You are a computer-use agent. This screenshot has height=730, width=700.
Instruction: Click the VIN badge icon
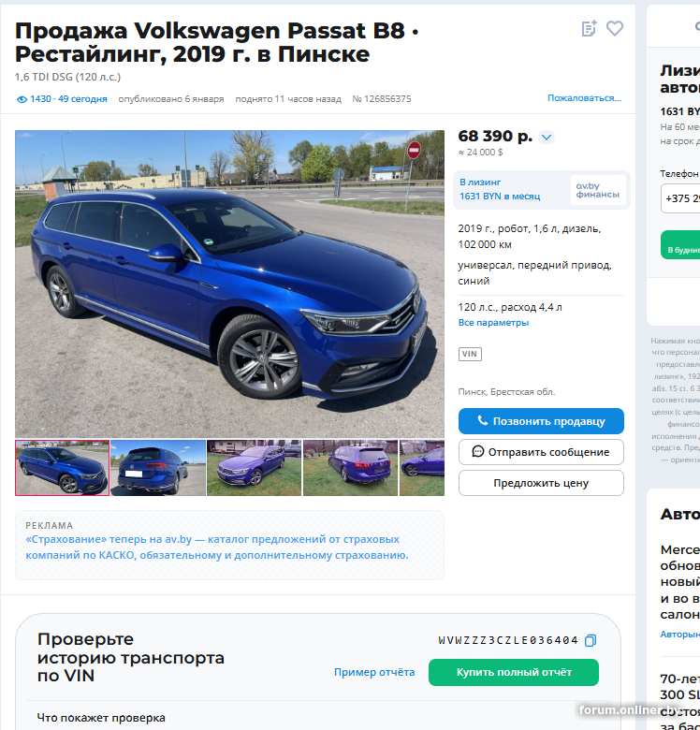[x=470, y=354]
